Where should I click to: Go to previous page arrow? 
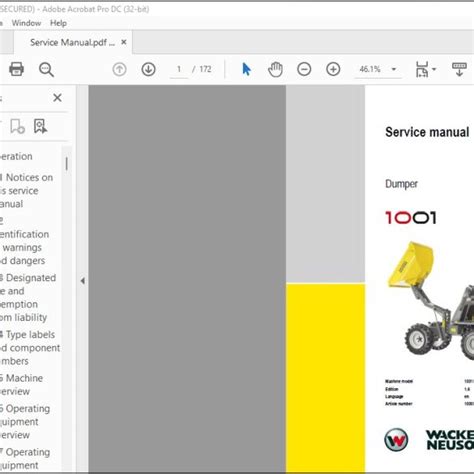click(119, 69)
